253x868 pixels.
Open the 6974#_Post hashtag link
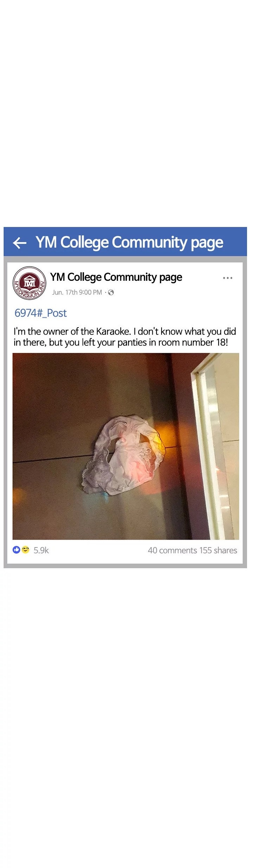tap(40, 313)
